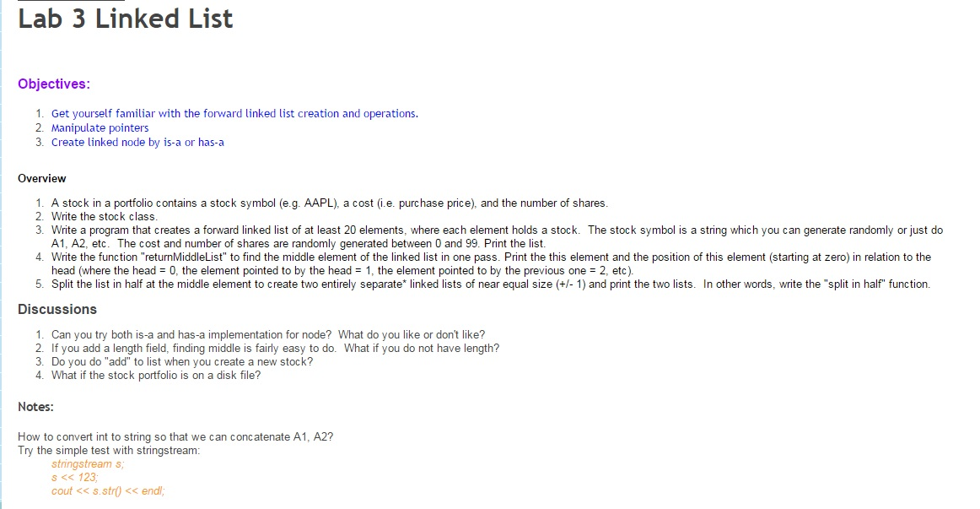The image size is (980, 509).
Task: Click the Discussions heading
Action: click(x=57, y=309)
